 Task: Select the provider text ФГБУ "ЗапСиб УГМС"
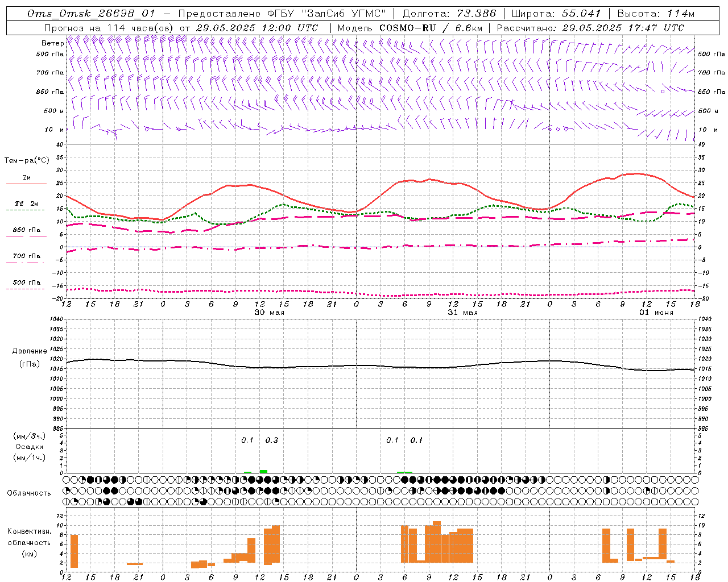coord(326,14)
